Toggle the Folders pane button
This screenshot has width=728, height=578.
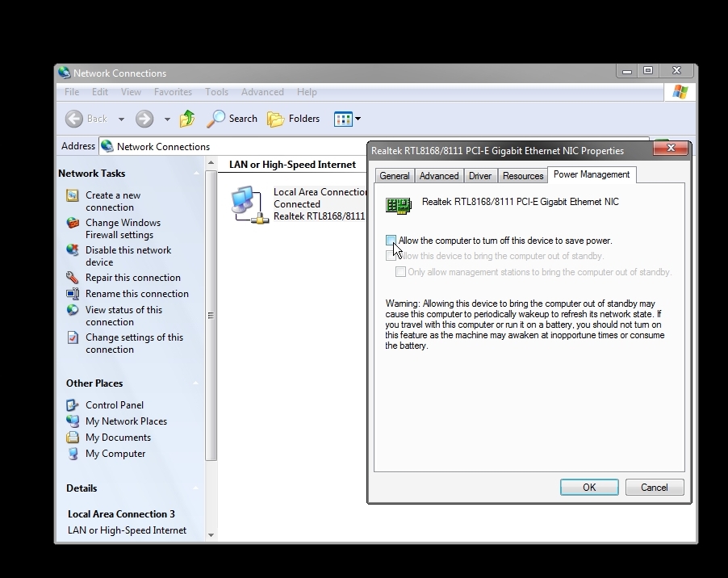pos(294,119)
